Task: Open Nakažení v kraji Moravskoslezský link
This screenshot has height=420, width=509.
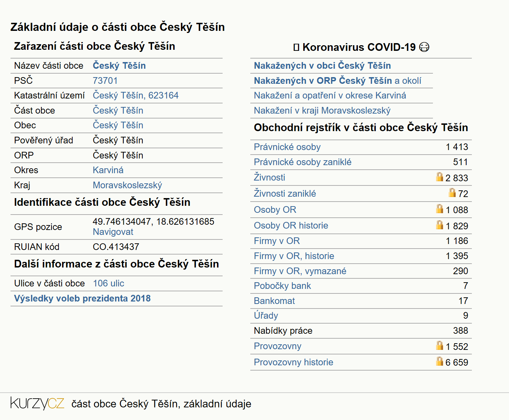Action: 322,110
